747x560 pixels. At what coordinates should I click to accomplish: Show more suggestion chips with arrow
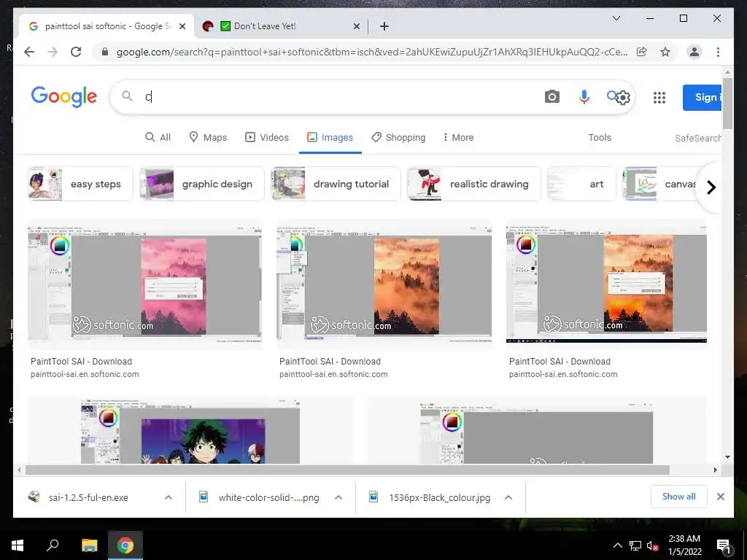[711, 187]
